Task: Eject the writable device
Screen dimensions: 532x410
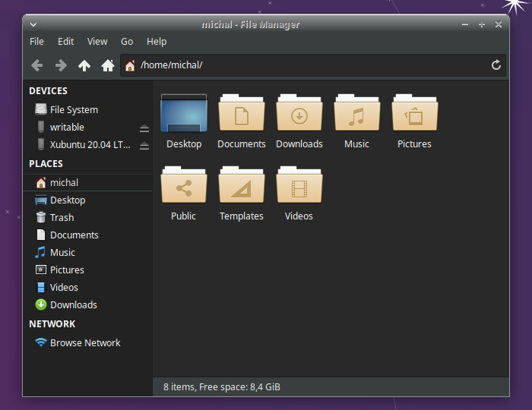Action: click(144, 128)
